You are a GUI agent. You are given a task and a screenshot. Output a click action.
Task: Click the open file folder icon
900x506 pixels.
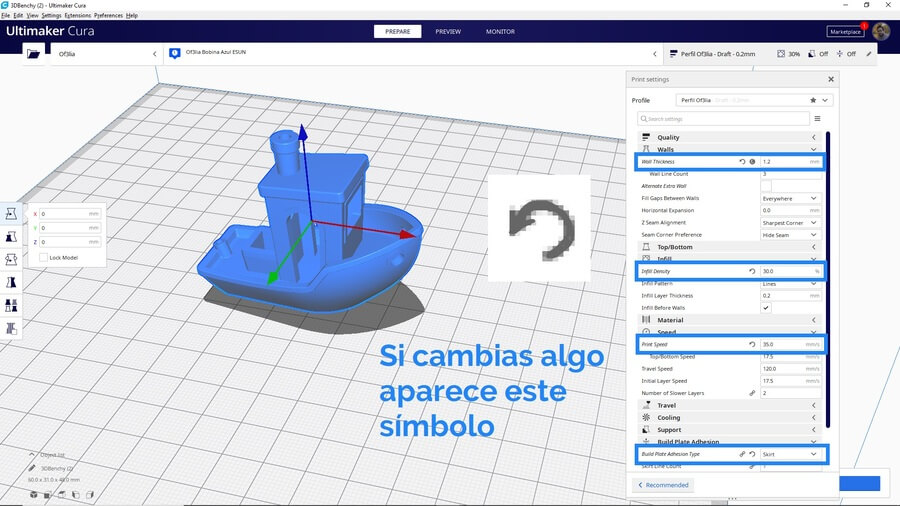pos(34,53)
